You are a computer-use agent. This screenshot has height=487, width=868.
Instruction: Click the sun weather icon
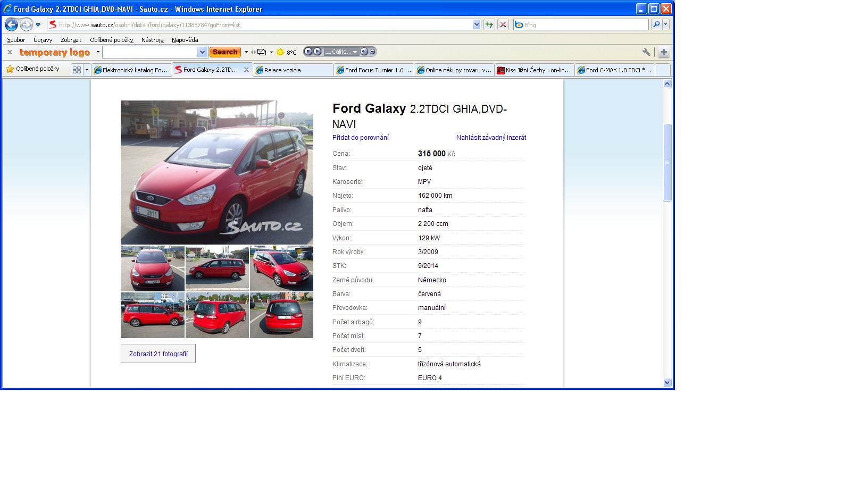click(280, 52)
